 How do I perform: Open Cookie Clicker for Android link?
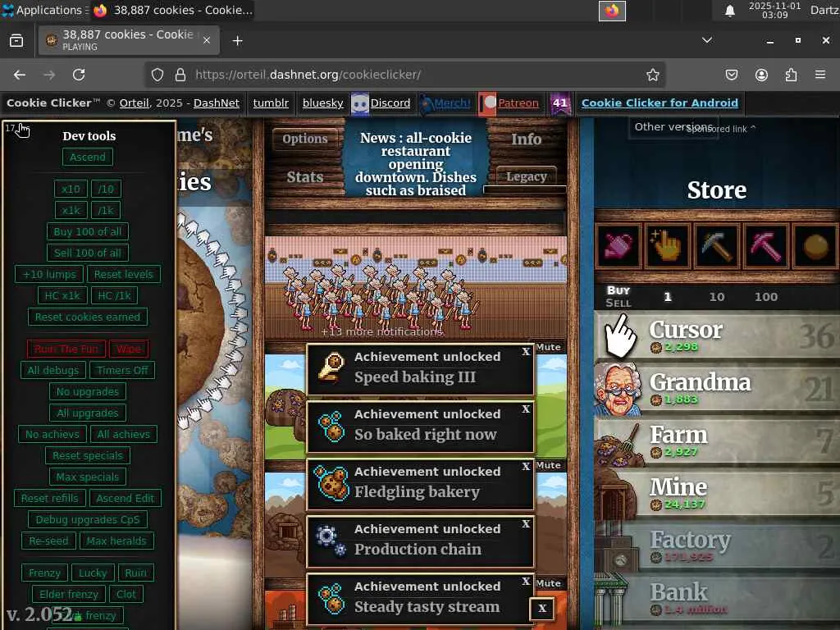(660, 103)
